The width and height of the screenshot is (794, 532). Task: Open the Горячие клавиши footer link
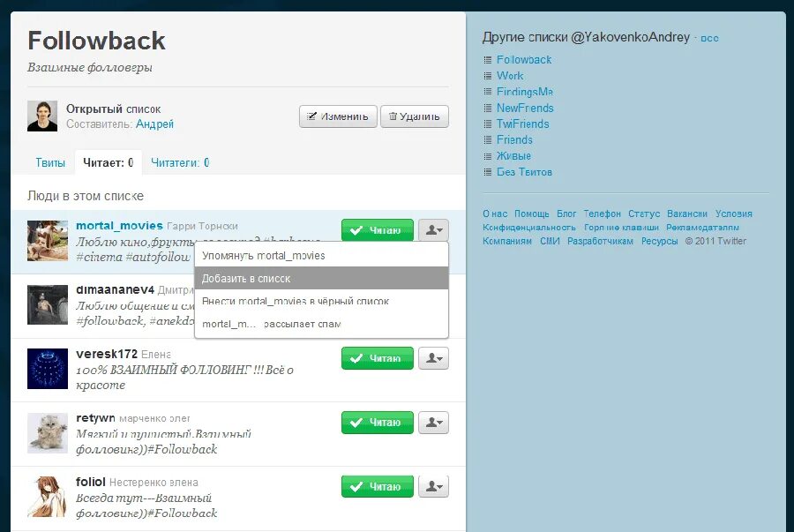621,228
